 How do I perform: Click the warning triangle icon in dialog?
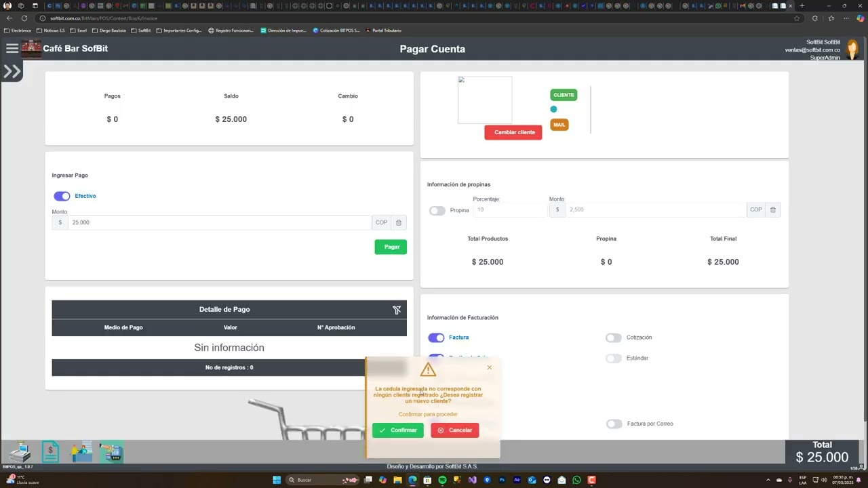pos(428,369)
